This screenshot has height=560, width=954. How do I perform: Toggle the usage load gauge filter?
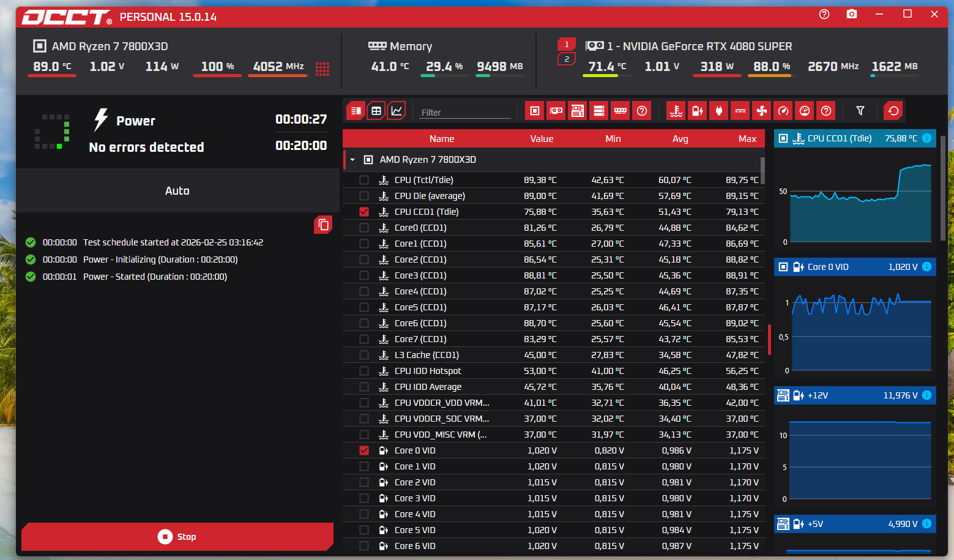805,111
